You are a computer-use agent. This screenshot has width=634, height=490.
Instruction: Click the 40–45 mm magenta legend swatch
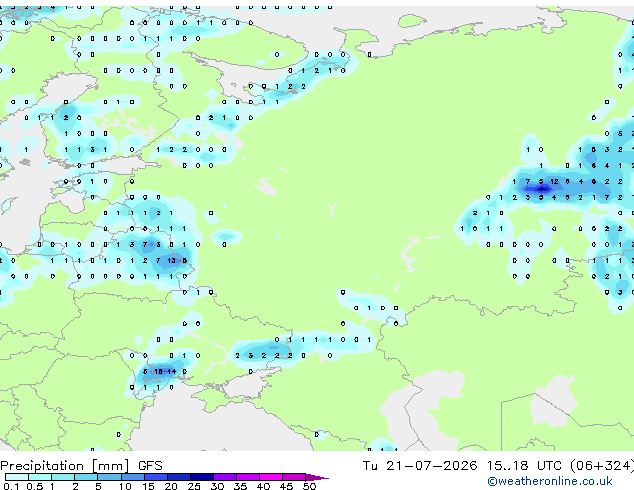271,477
